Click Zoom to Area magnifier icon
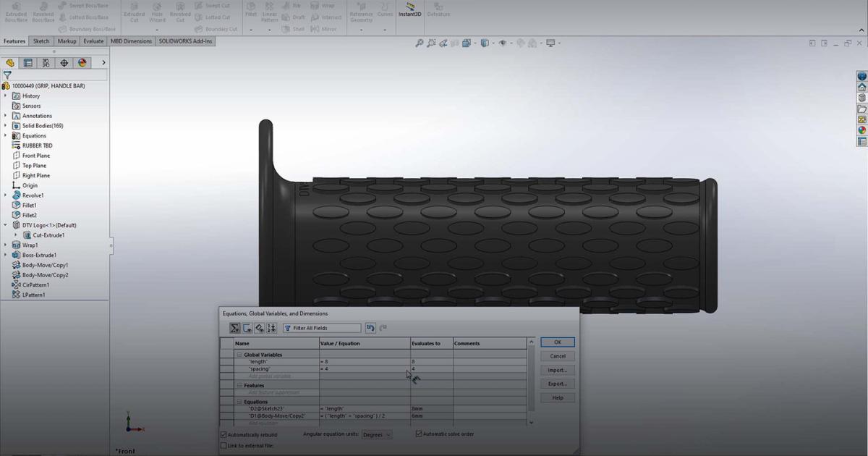Screen dimensions: 868x456 [431, 43]
